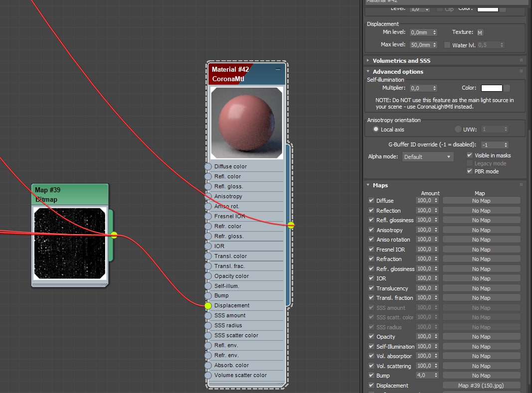Disable PBR mode checkbox
Image resolution: width=532 pixels, height=393 pixels.
470,171
